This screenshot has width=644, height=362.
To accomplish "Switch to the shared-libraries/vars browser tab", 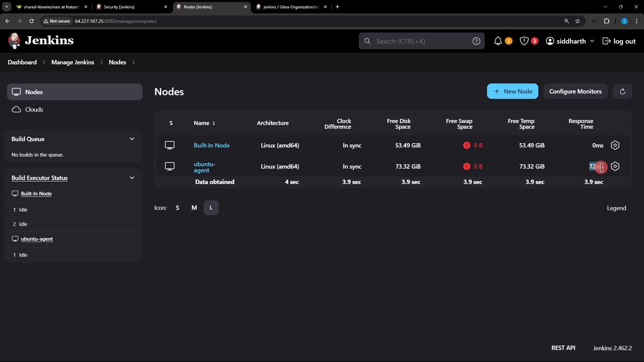I will [52, 7].
